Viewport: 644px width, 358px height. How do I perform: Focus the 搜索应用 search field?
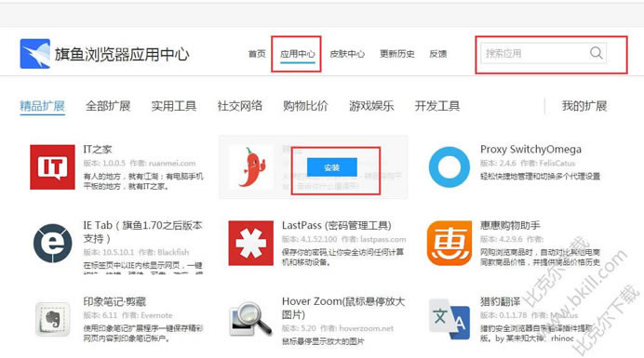pyautogui.click(x=543, y=53)
